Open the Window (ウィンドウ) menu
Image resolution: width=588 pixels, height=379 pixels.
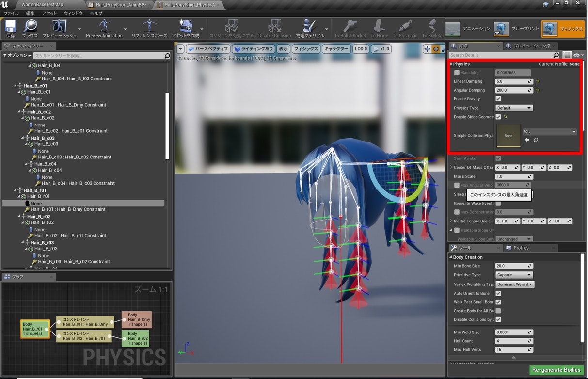(73, 13)
